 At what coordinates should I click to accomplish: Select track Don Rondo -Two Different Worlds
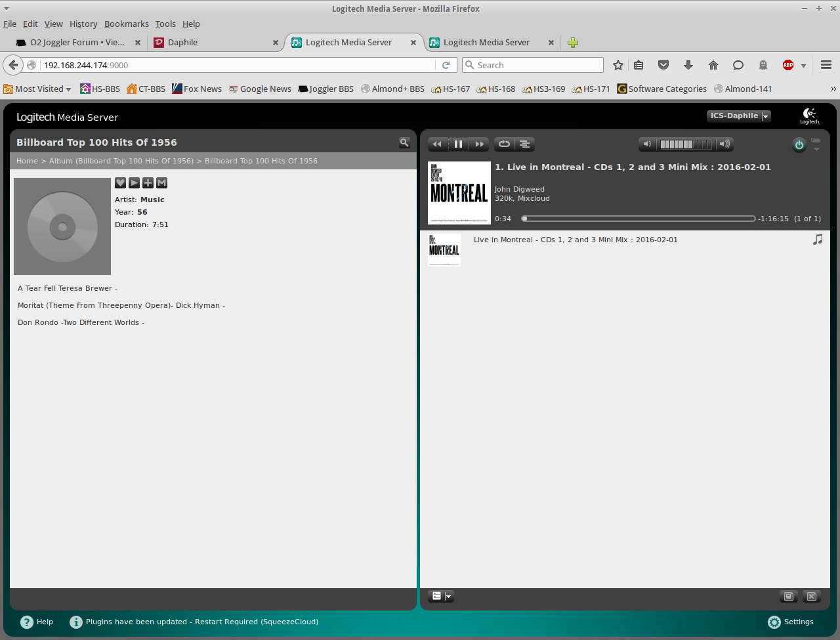81,322
